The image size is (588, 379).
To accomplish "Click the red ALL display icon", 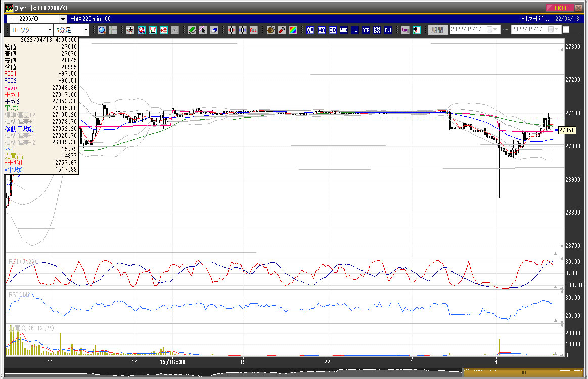I will click(x=253, y=30).
